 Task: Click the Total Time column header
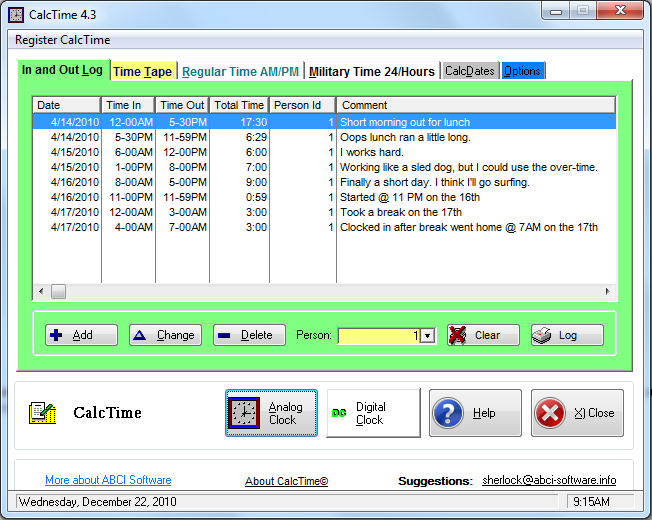[x=240, y=105]
